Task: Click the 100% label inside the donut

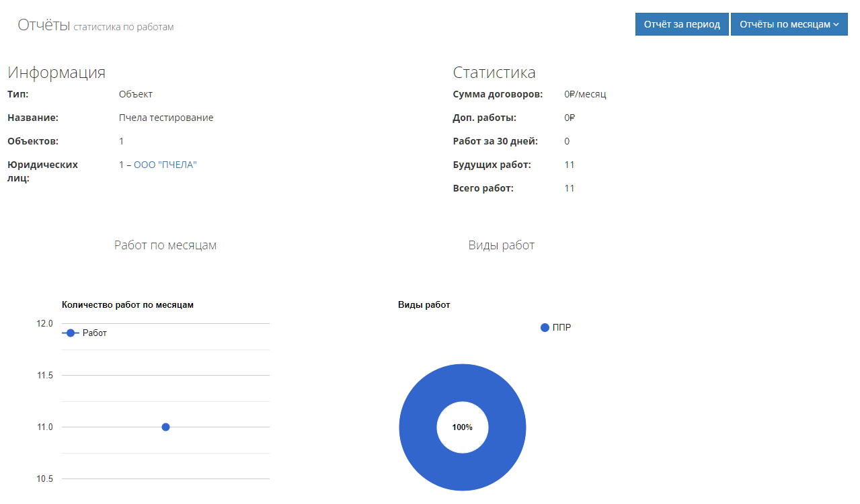Action: click(462, 427)
